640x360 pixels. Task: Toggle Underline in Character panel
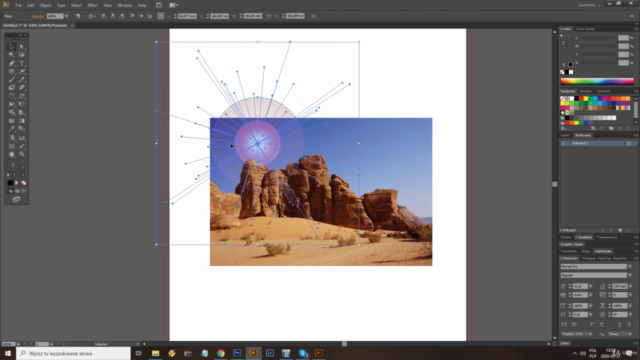pyautogui.click(x=619, y=324)
